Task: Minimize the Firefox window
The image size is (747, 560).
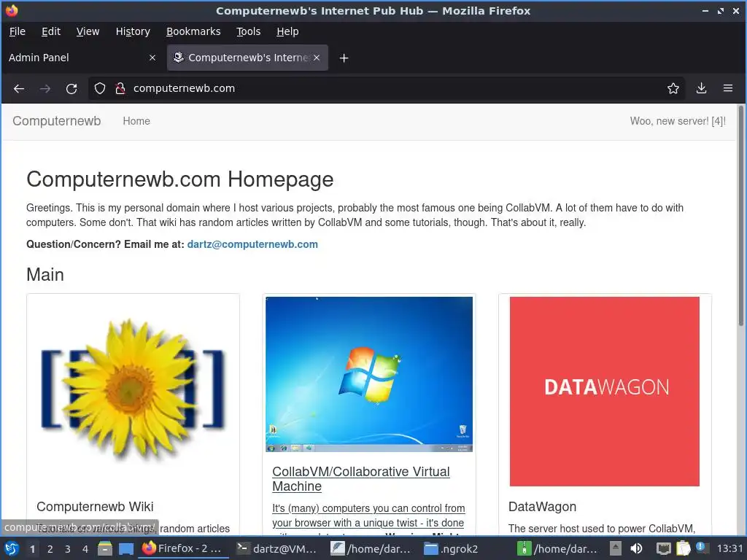Action: (705, 11)
